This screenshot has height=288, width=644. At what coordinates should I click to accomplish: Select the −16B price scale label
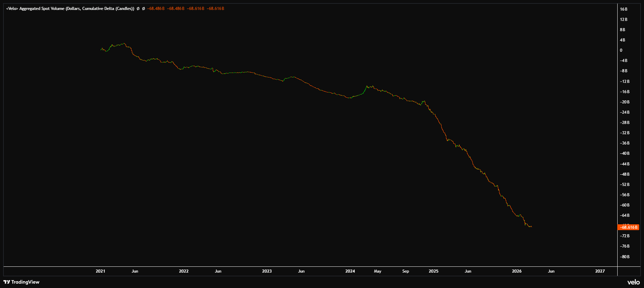pos(624,92)
